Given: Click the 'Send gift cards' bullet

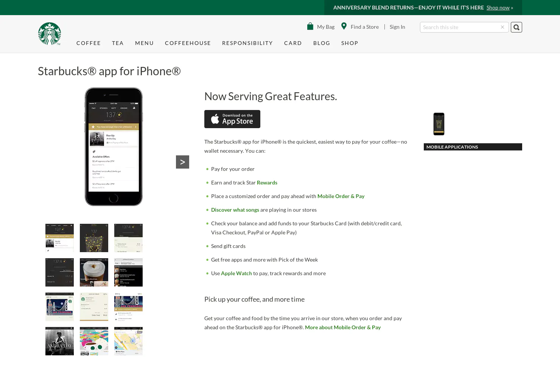Looking at the screenshot, I should point(228,246).
